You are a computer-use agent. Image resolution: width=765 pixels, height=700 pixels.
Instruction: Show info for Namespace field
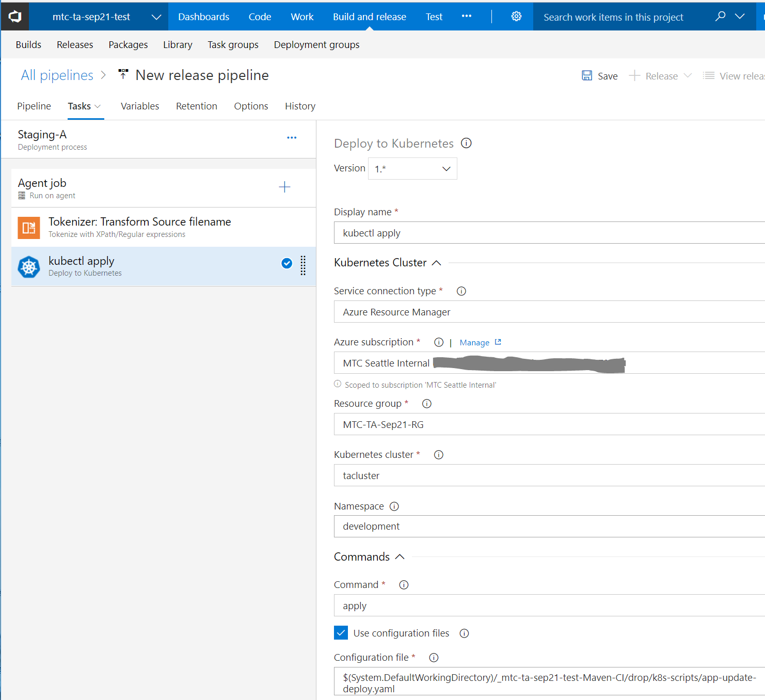tap(394, 506)
